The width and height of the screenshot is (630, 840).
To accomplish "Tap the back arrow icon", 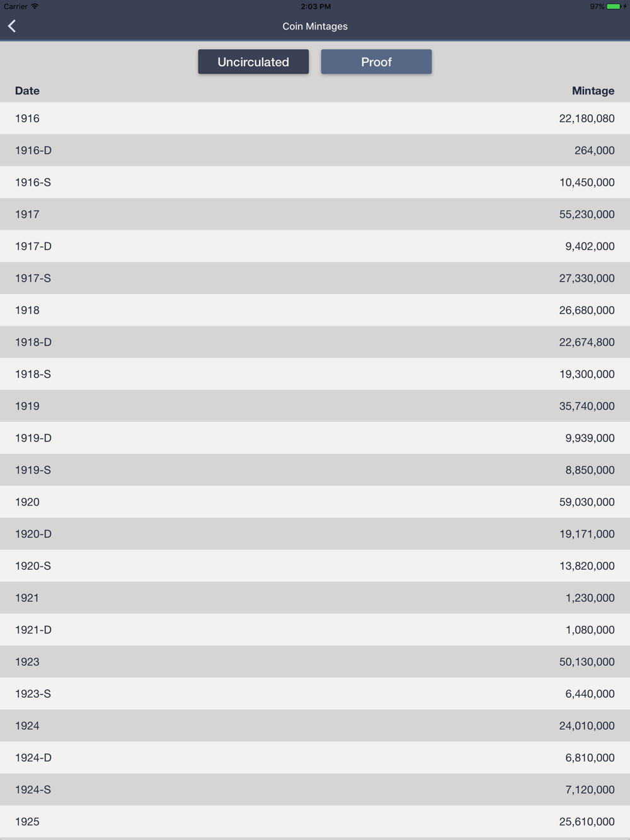I will point(12,26).
